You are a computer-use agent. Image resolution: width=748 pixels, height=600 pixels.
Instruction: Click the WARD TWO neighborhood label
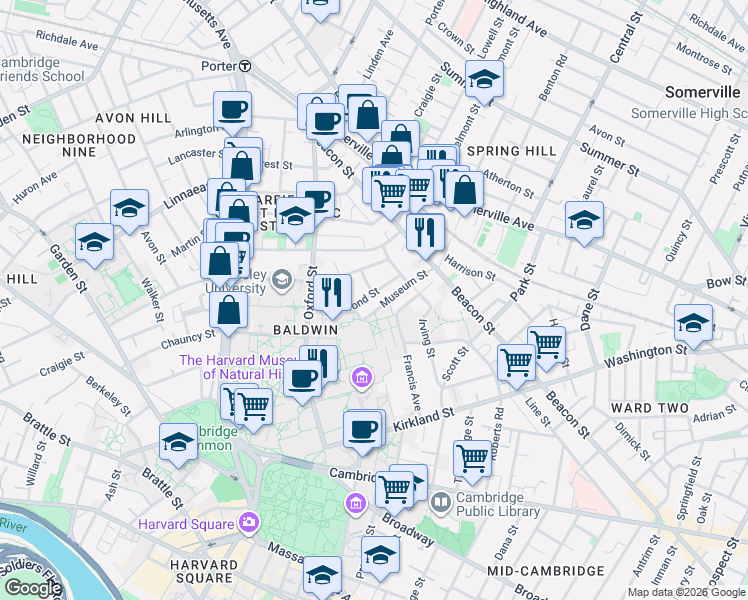650,408
